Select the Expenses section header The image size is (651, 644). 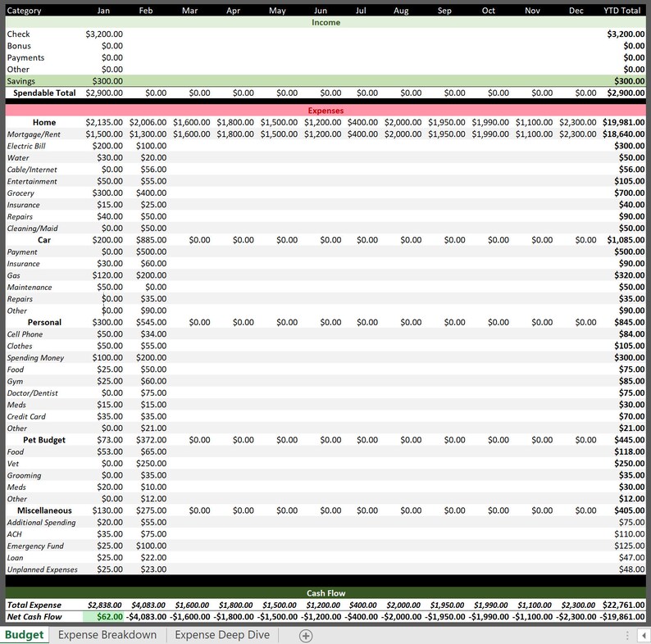[x=326, y=111]
